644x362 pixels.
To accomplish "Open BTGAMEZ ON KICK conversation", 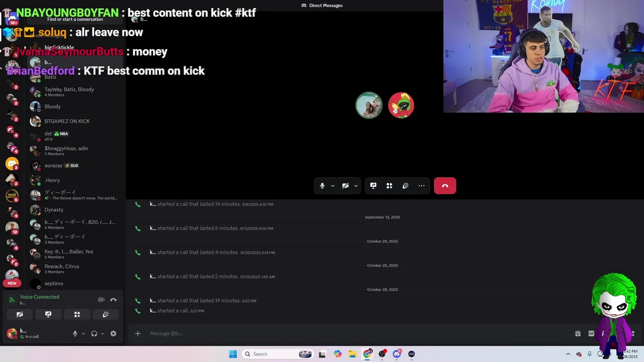I will click(75, 121).
